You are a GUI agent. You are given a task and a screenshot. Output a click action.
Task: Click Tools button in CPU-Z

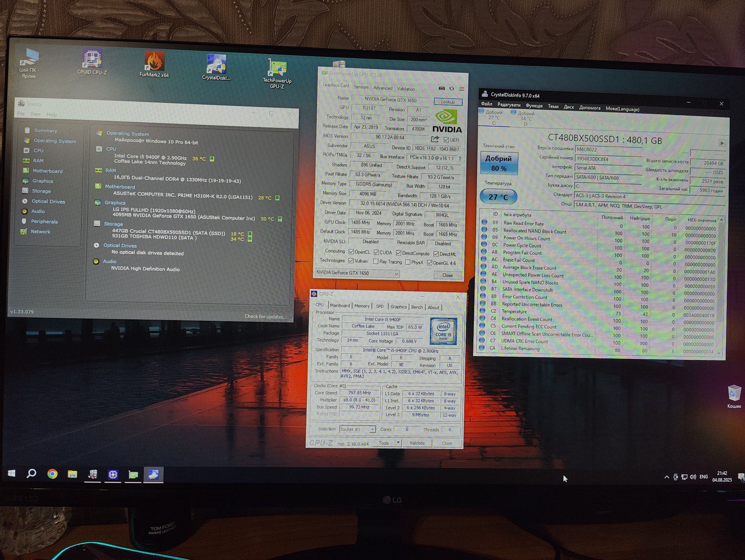[x=384, y=443]
